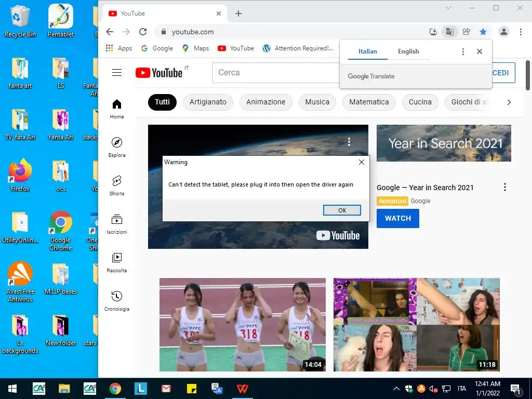Click the share page icon in address bar
The height and width of the screenshot is (399, 532).
(466, 32)
